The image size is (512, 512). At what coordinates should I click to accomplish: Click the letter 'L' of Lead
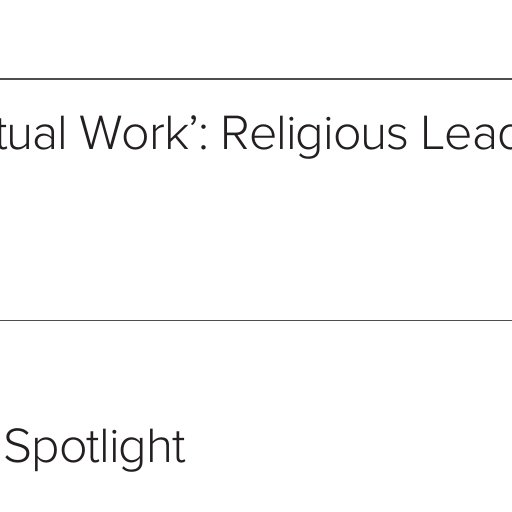pos(432,132)
